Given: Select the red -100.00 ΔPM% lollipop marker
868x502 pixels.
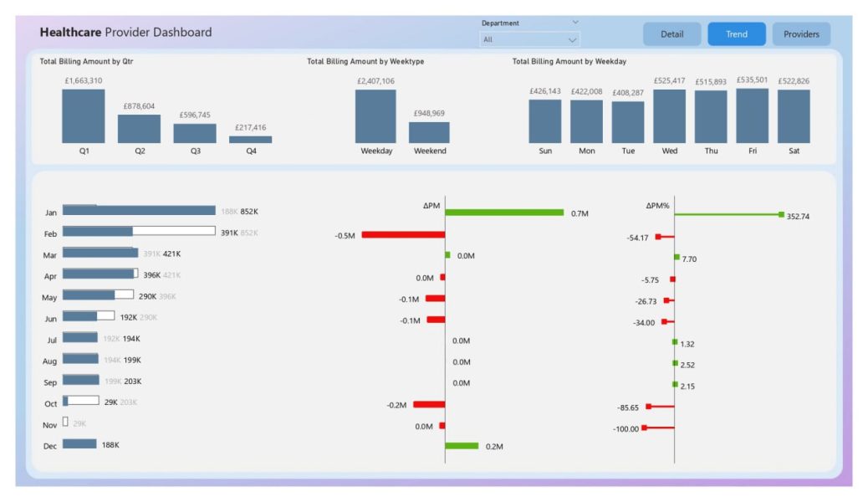Looking at the screenshot, I should click(x=647, y=428).
